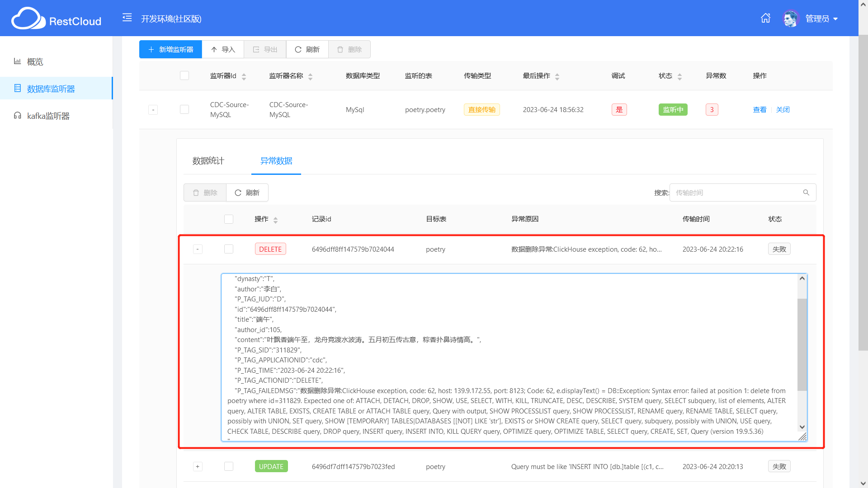This screenshot has width=868, height=488.
Task: Click the textarea vertical scrollbar thumb
Action: click(802, 343)
